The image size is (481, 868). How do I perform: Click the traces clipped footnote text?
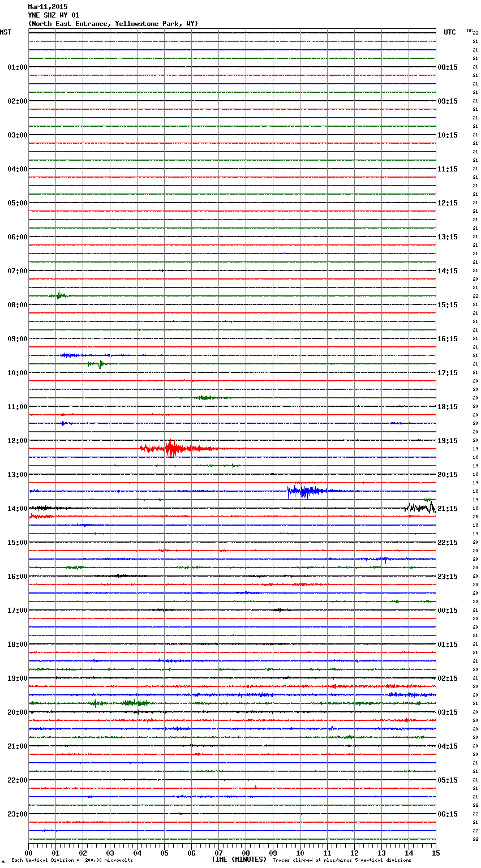pyautogui.click(x=342, y=860)
